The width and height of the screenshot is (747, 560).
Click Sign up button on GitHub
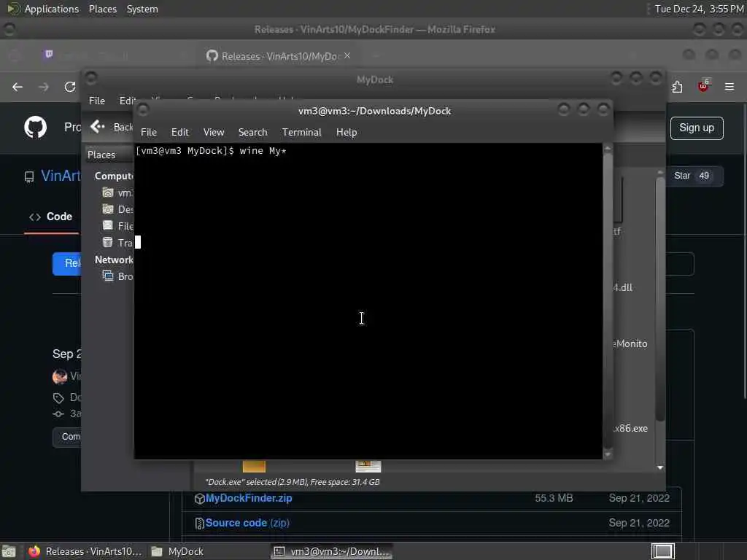pos(697,128)
